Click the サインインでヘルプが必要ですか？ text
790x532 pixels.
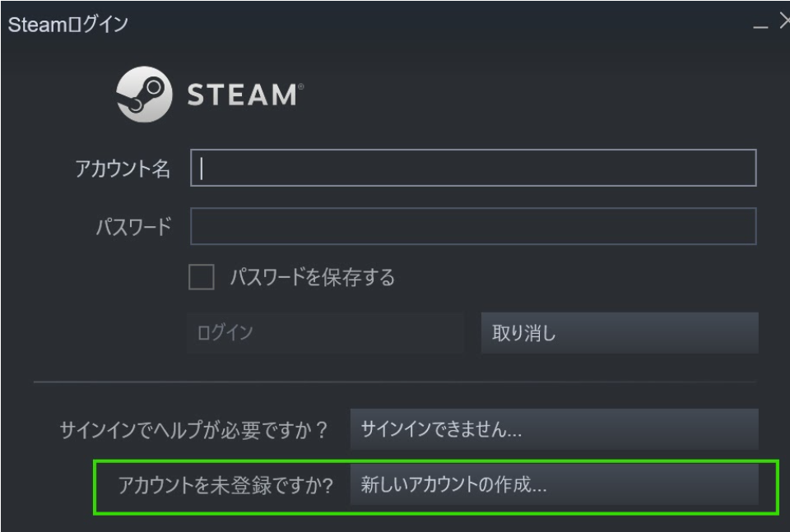(194, 430)
